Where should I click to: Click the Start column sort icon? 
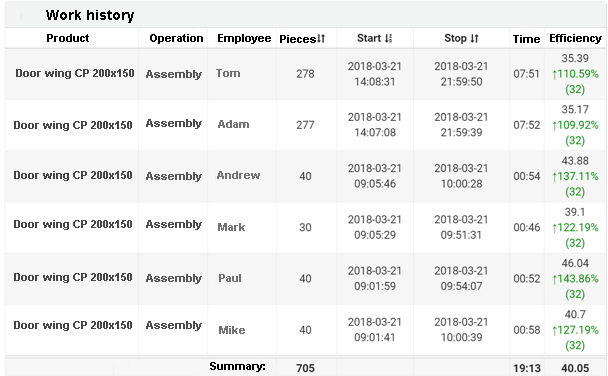coord(389,38)
